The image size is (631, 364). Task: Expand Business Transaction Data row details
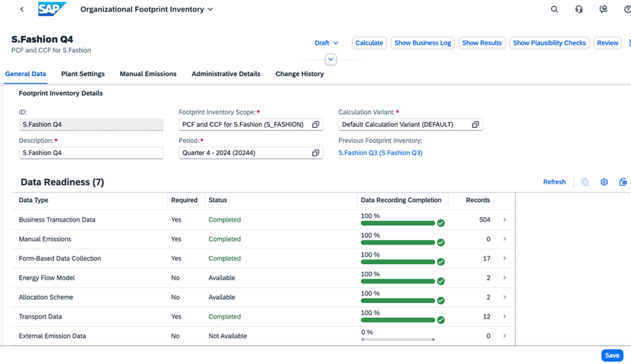[x=504, y=220]
